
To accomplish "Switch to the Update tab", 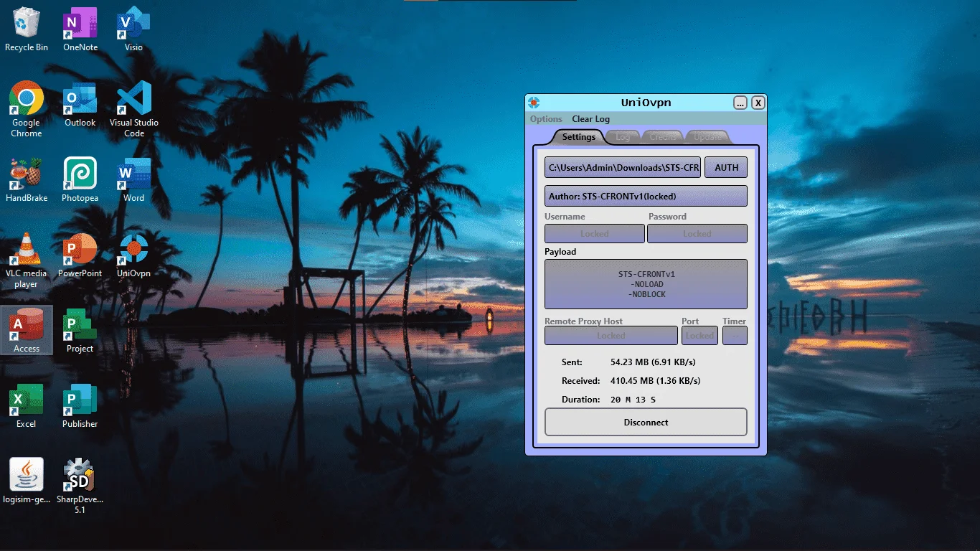I will coord(707,137).
